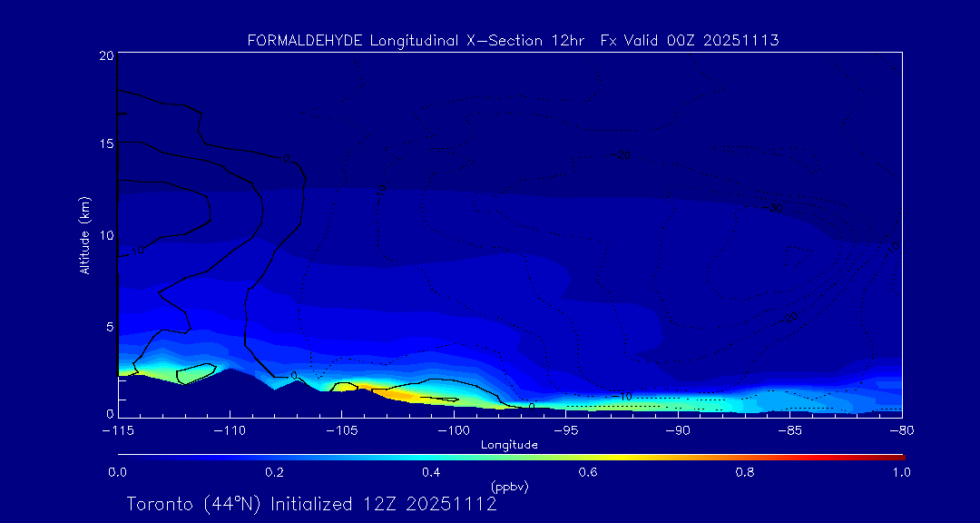Viewport: 980px width, 523px height.
Task: Click the 15 km altitude tick label
Action: (105, 144)
